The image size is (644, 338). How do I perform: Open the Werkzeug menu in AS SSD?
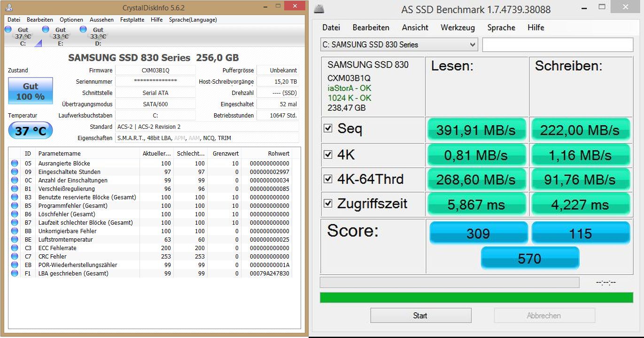pos(458,28)
